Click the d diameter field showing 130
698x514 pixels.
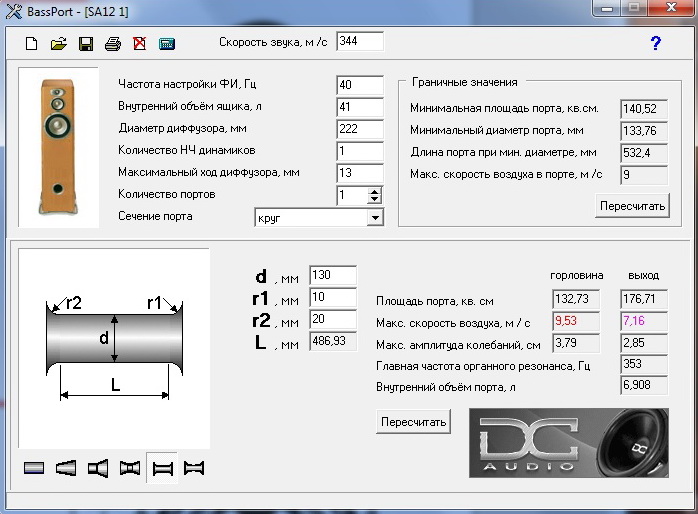[x=333, y=275]
